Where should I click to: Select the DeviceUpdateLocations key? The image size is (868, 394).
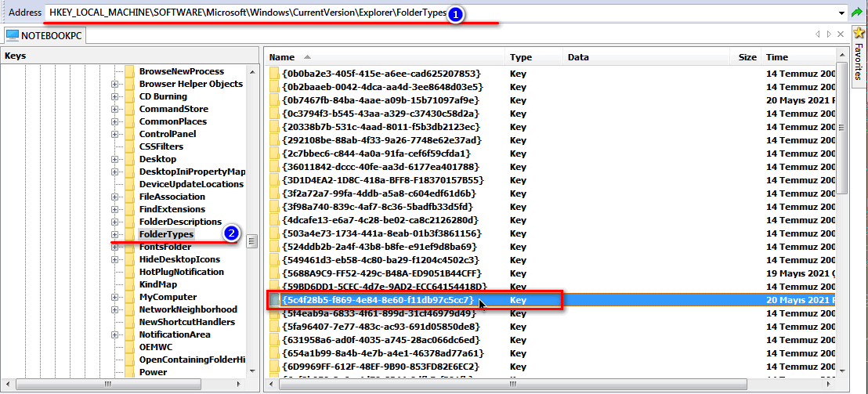click(x=191, y=184)
